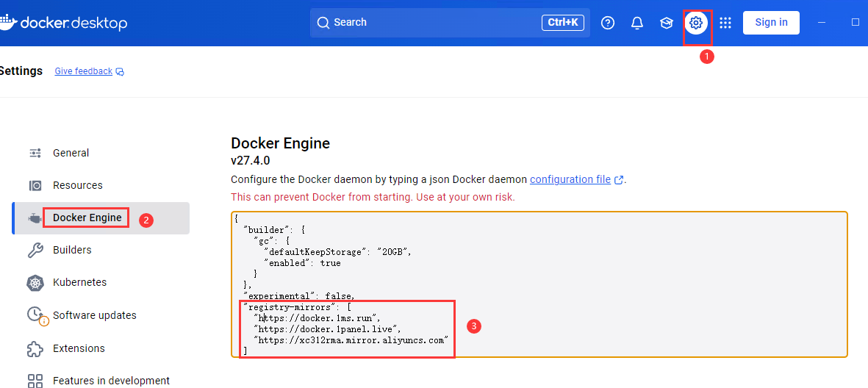
Task: Open the Learning center graduation cap icon
Action: pyautogui.click(x=667, y=23)
